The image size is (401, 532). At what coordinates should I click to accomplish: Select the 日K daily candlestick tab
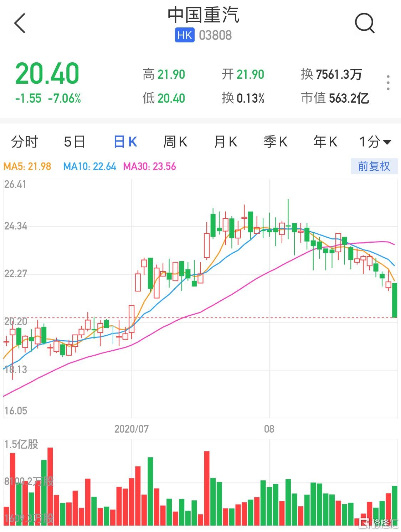pos(125,142)
